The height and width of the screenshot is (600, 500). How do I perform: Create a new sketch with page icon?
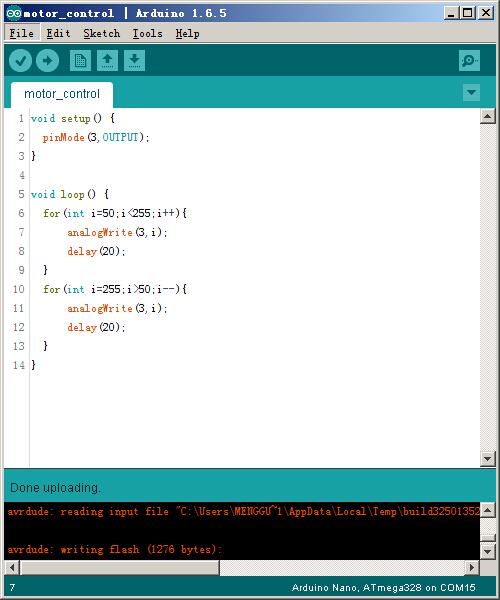point(80,60)
